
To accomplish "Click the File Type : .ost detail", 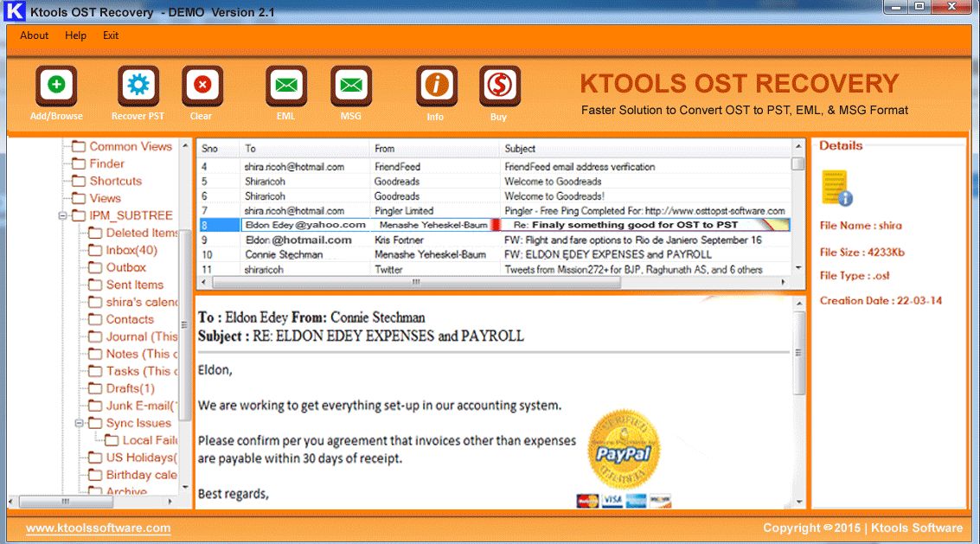I will tap(855, 276).
